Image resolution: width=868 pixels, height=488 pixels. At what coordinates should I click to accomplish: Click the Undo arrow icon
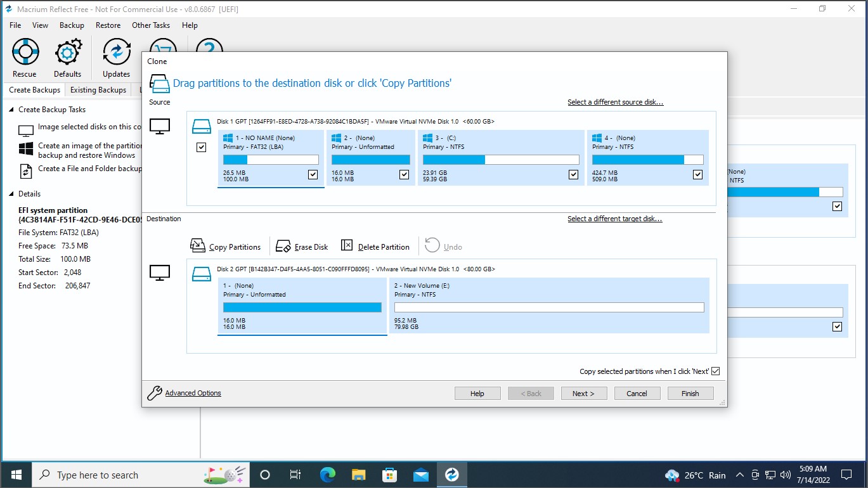[432, 245]
